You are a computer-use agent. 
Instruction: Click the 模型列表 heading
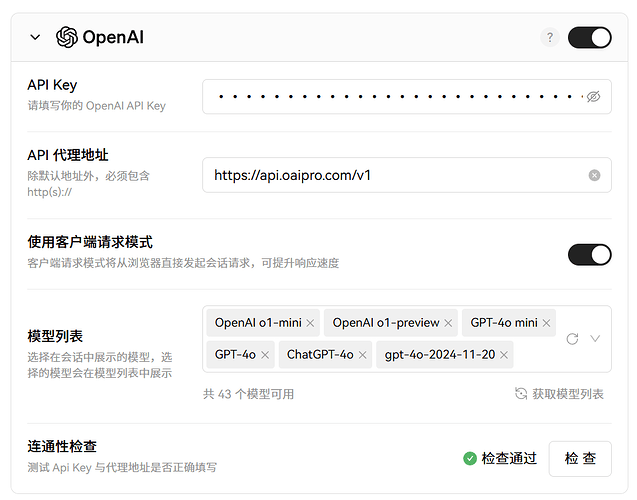55,336
